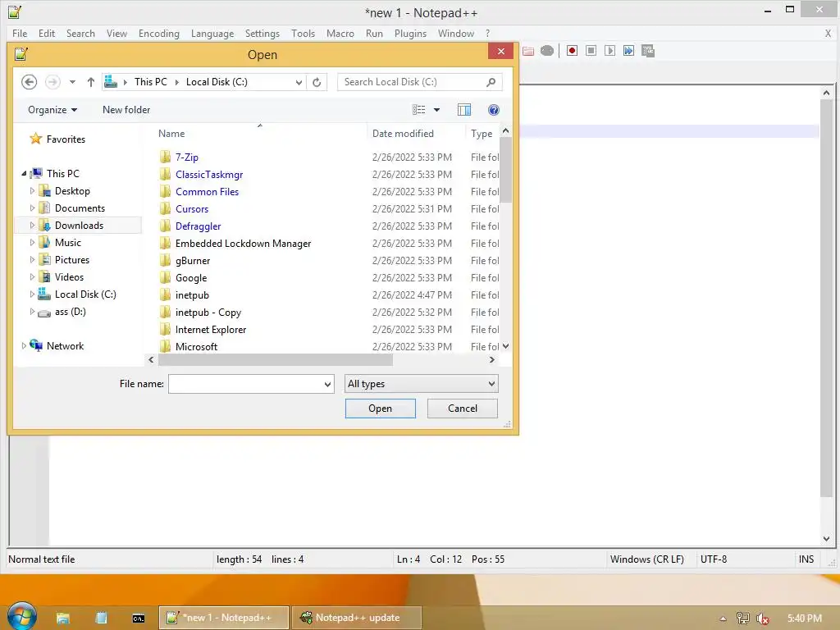Viewport: 840px width, 630px height.
Task: Click This PC in the address breadcrumb
Action: coord(151,82)
